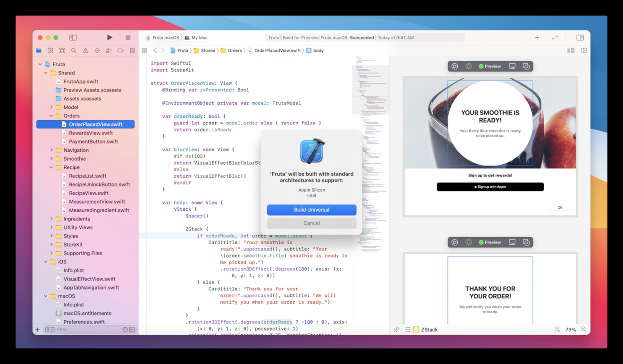Collapse the Recipe folder
Viewport: 623px width, 364px height.
[x=51, y=167]
